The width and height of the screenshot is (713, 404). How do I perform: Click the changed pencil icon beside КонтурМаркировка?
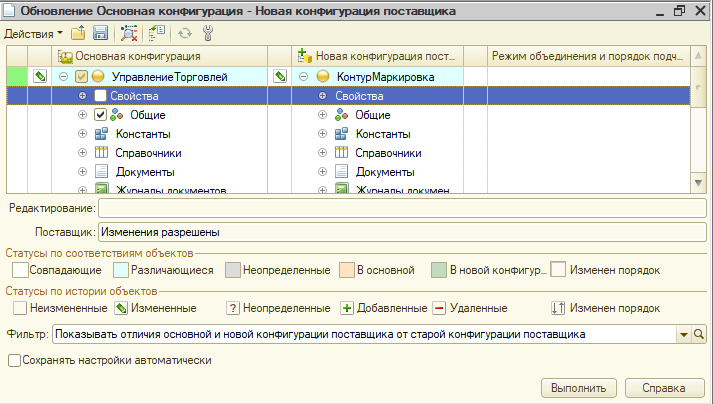click(280, 76)
